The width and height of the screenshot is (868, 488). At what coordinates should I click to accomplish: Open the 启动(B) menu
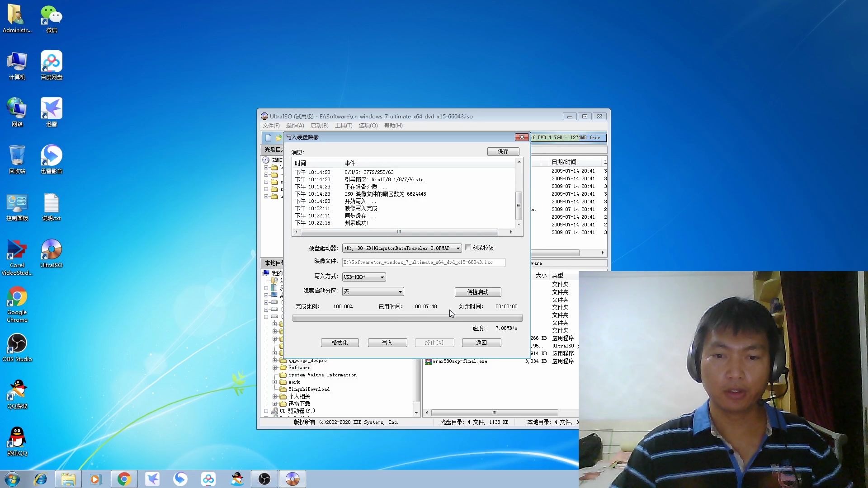(x=320, y=126)
